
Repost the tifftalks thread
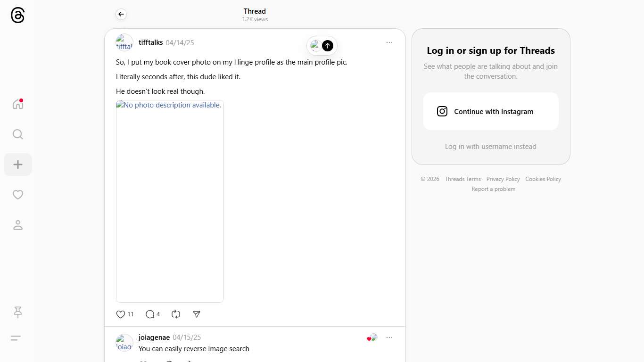(x=176, y=314)
